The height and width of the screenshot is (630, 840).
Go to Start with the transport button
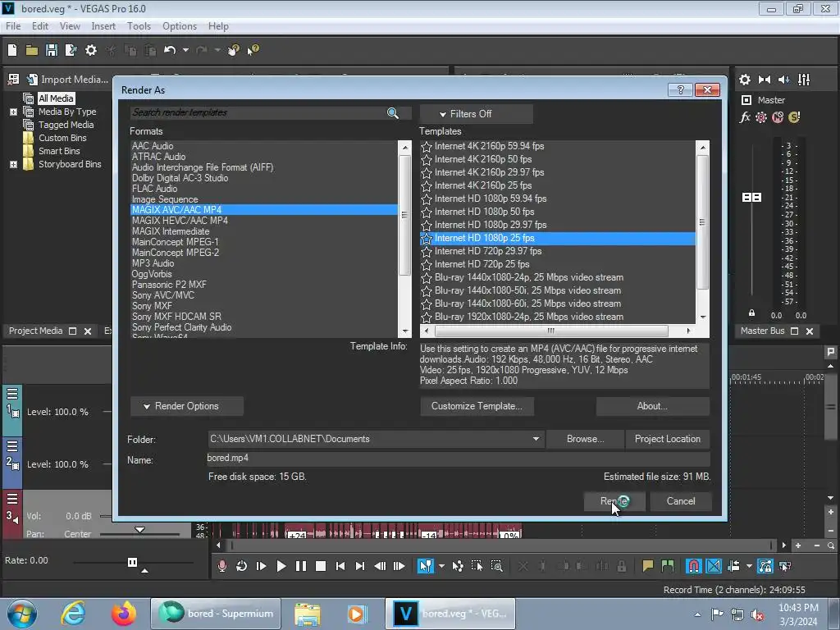pyautogui.click(x=340, y=566)
